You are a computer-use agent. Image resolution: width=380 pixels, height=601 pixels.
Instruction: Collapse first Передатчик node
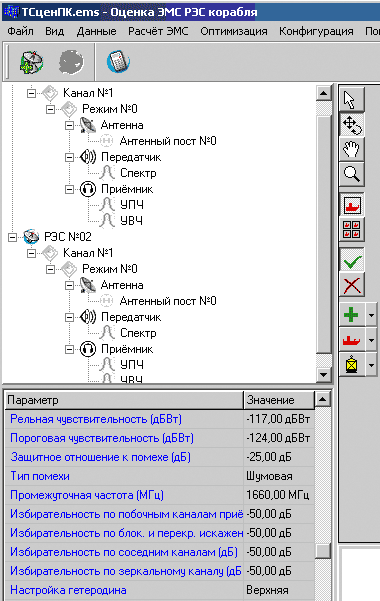tap(69, 157)
